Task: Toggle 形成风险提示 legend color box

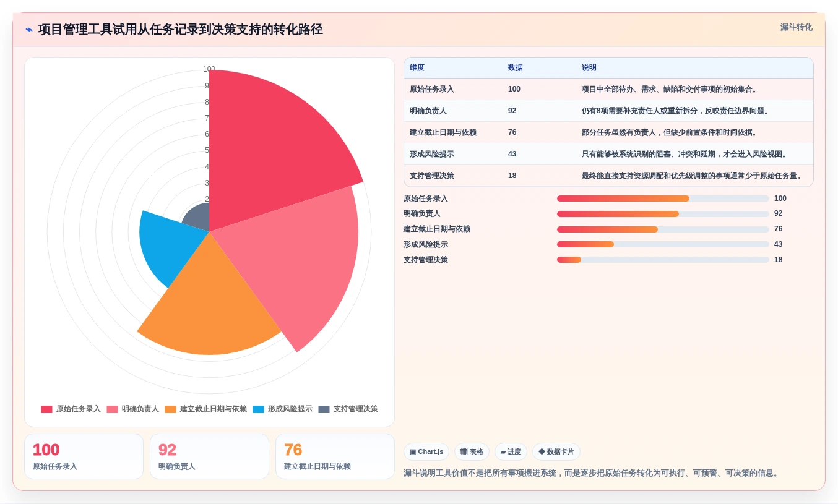Action: (258, 409)
